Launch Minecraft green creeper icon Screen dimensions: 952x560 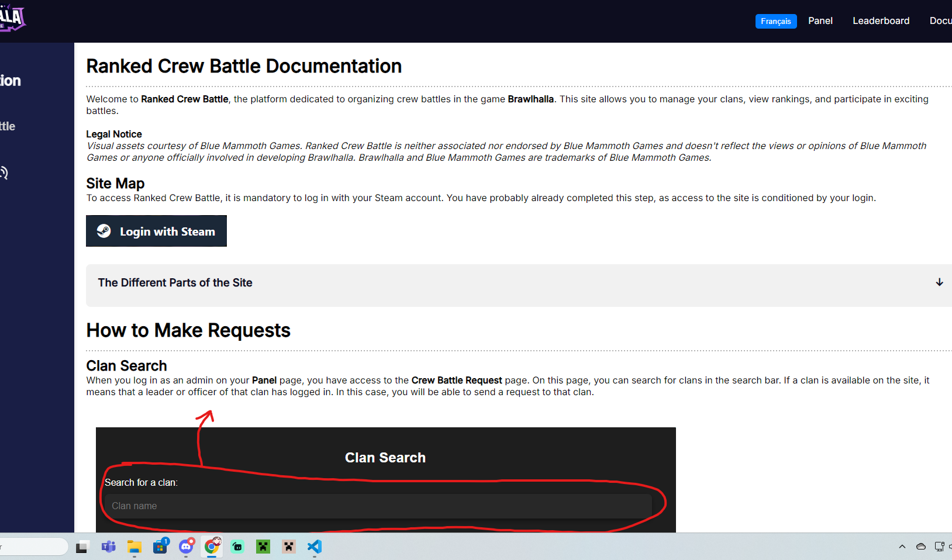coord(263,547)
